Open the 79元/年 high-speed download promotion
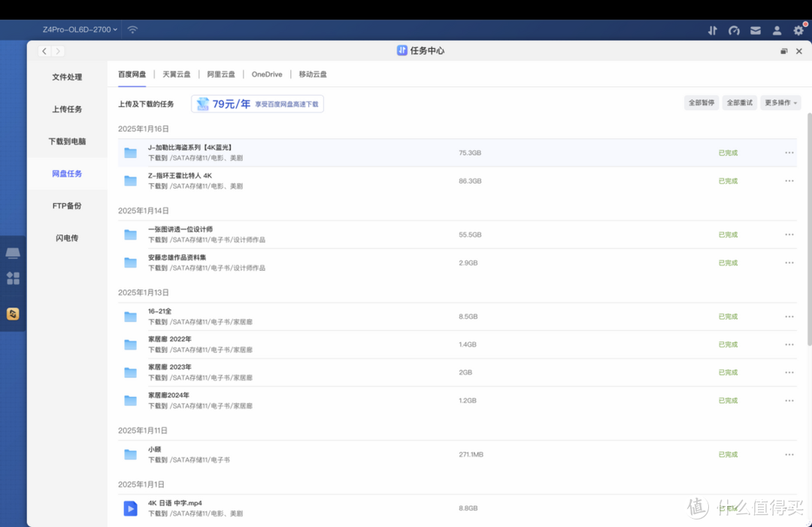The image size is (812, 527). (x=257, y=103)
